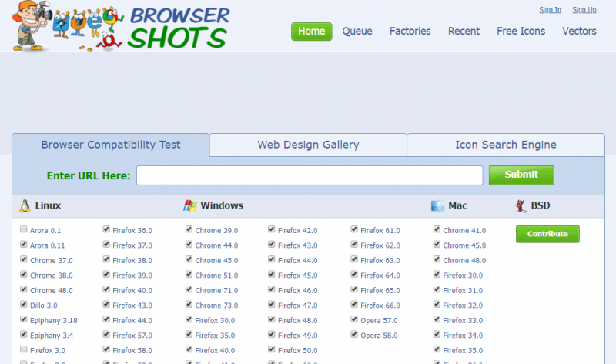Go to Factories page
This screenshot has width=616, height=364.
(x=410, y=32)
